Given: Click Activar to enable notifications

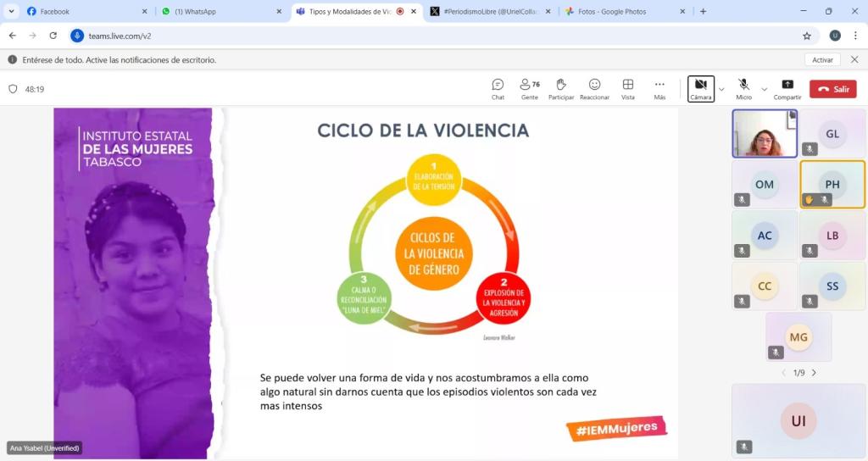Looking at the screenshot, I should click(x=822, y=60).
